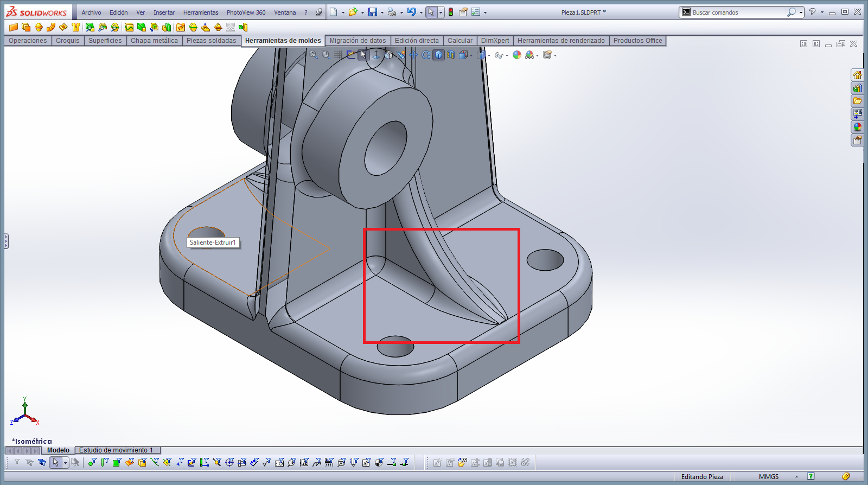Screen dimensions: 868x485
Task: Select the Modelo tab
Action: pyautogui.click(x=58, y=450)
